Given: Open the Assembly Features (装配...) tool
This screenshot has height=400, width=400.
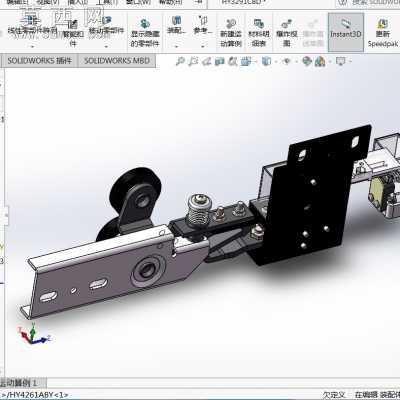Looking at the screenshot, I should [x=176, y=25].
